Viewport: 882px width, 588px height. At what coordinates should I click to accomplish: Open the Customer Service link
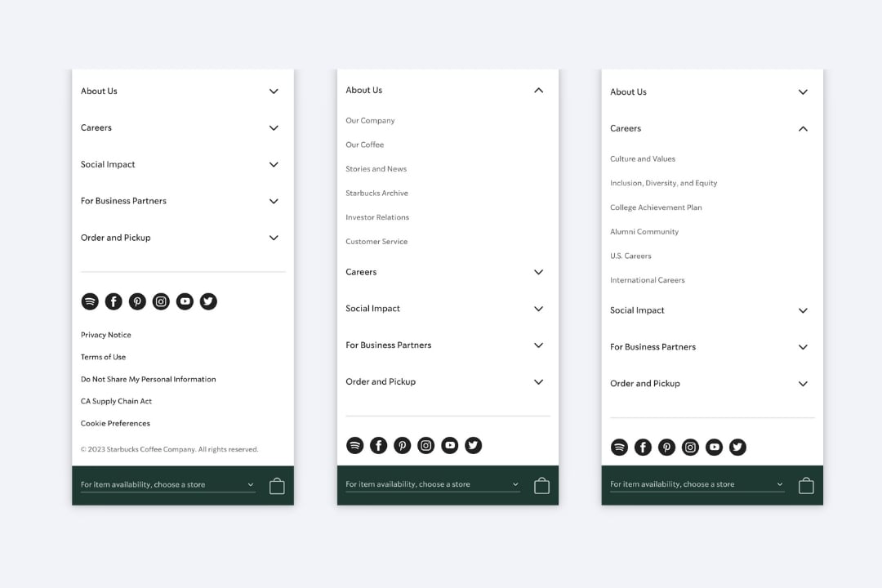[376, 242]
